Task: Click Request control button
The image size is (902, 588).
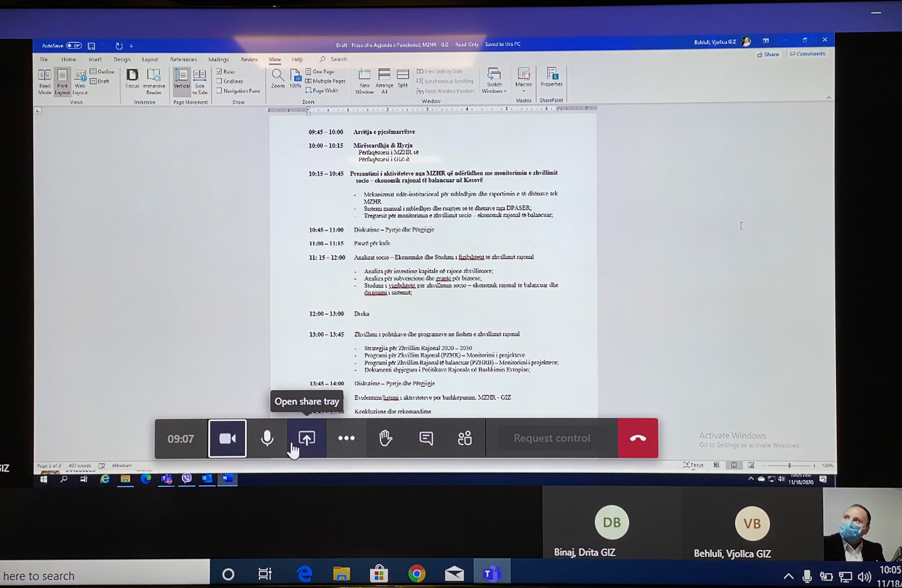Action: pos(551,438)
